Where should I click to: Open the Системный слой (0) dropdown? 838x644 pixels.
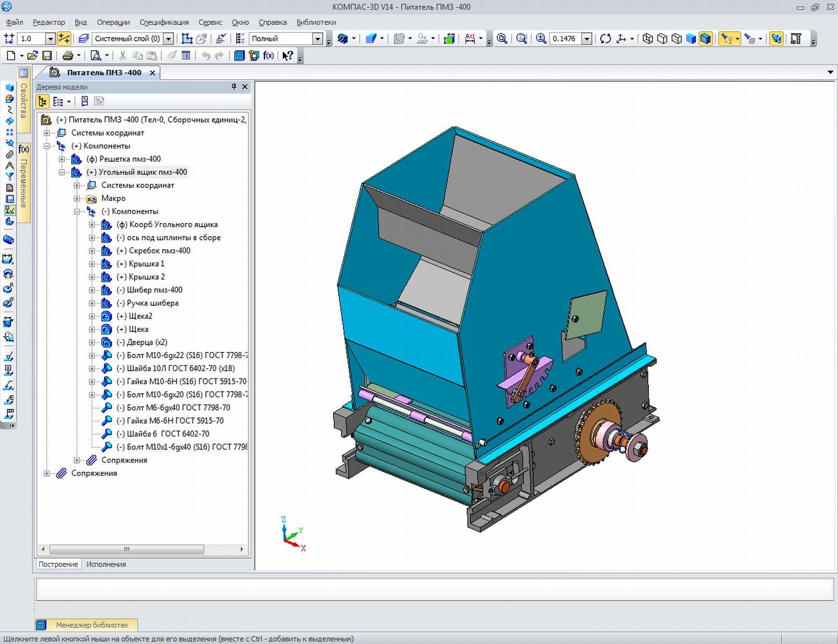(169, 39)
